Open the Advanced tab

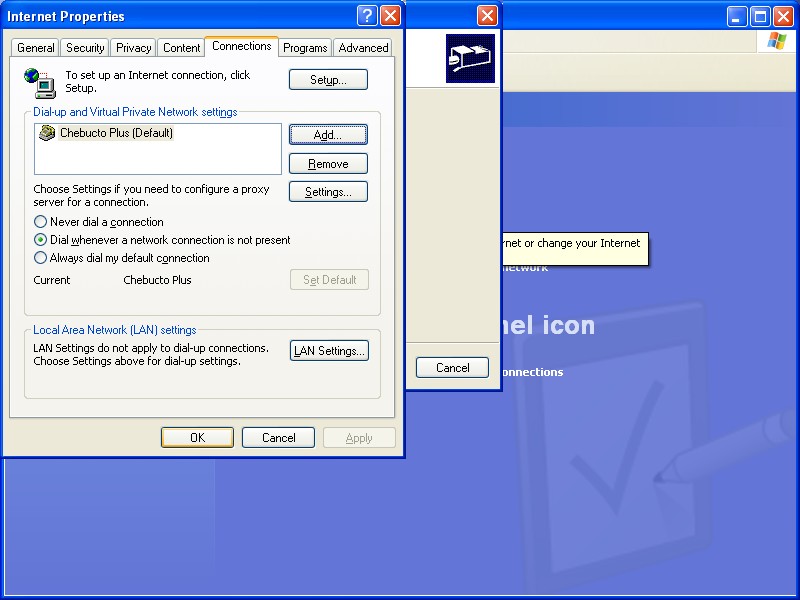(x=363, y=48)
